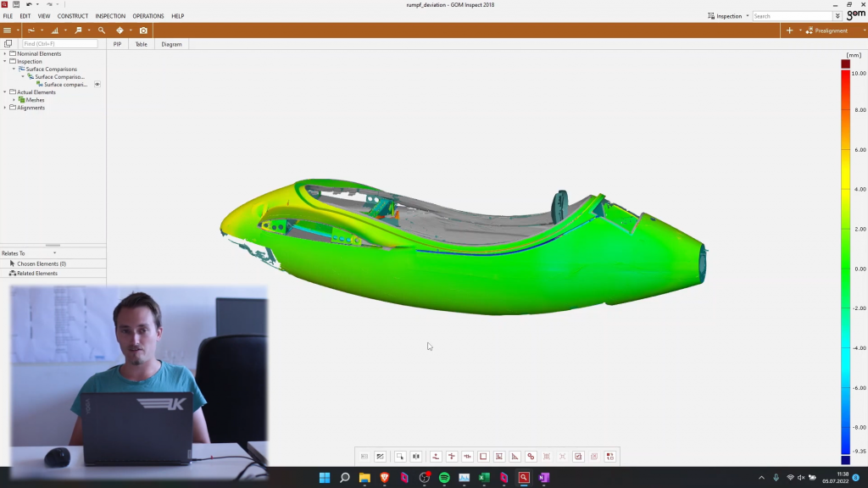Click the select-in-rectangle icon in bottom toolbar
Viewport: 868px width, 488px height.
tap(400, 457)
